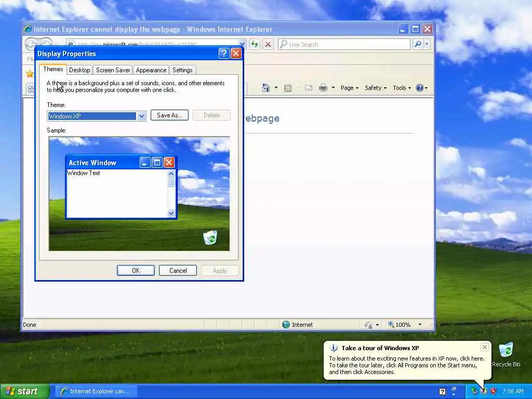Image resolution: width=532 pixels, height=399 pixels.
Task: Click the RSS Feeds icon
Action: 288,88
